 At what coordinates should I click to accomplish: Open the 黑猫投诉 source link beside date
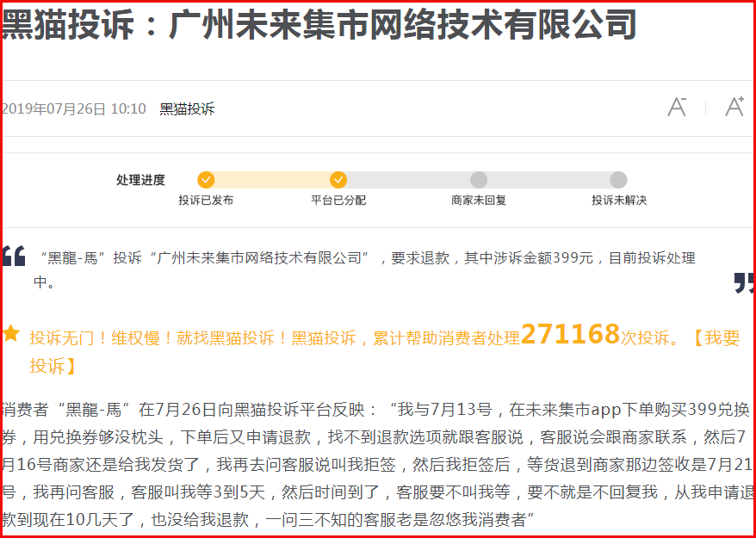click(187, 109)
